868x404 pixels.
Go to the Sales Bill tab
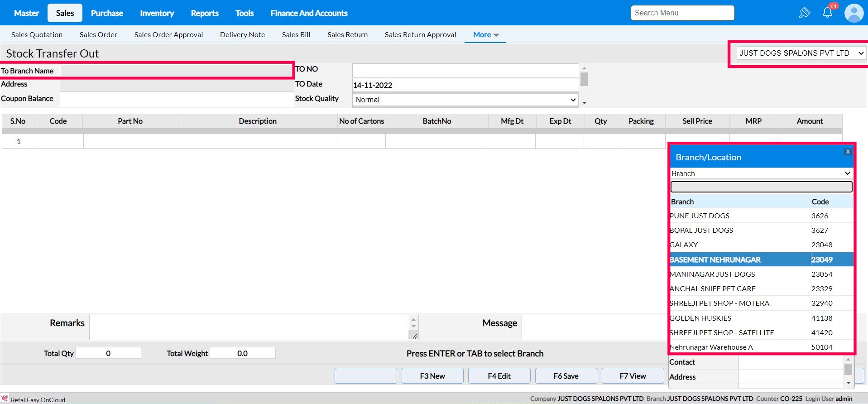(296, 35)
